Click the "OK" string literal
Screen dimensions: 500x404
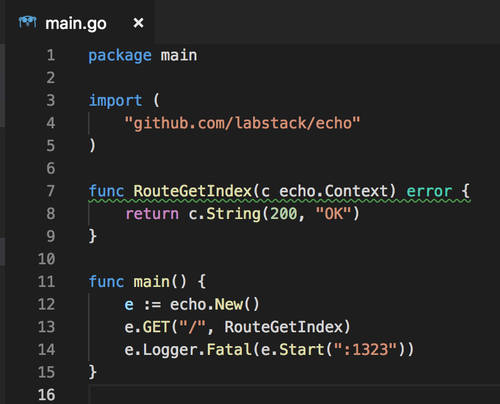(x=333, y=214)
